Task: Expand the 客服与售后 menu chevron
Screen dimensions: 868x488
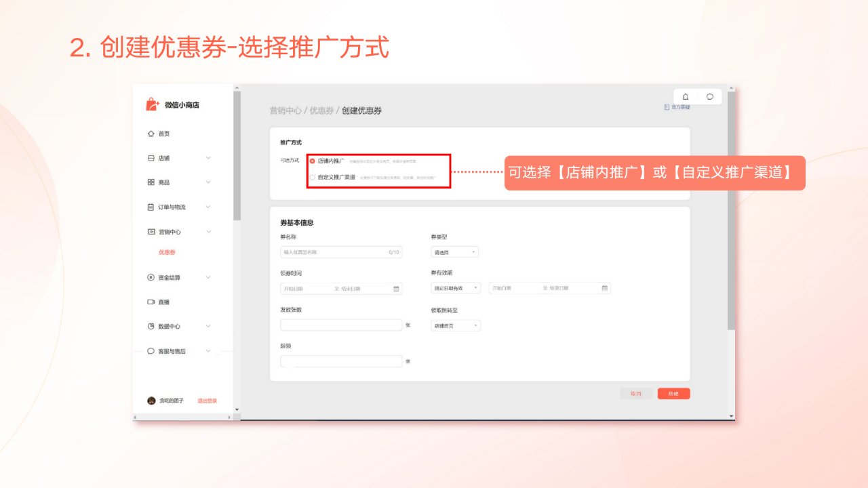Action: pos(208,351)
